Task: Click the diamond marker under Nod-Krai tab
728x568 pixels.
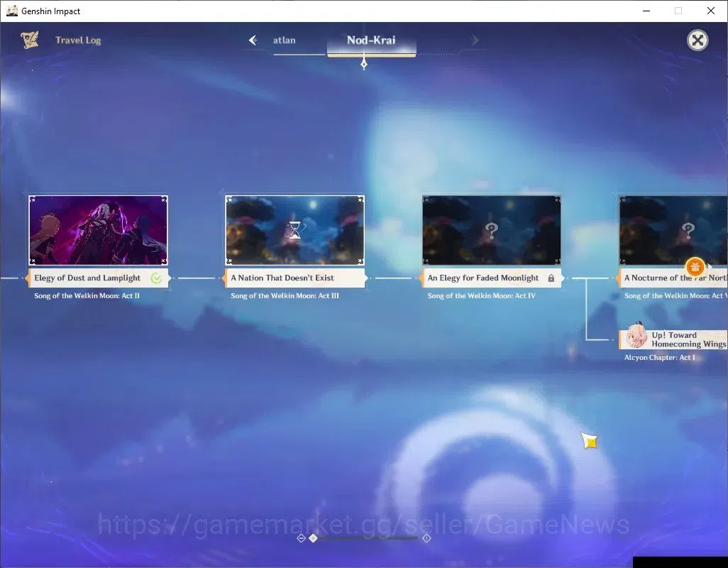Action: click(364, 64)
